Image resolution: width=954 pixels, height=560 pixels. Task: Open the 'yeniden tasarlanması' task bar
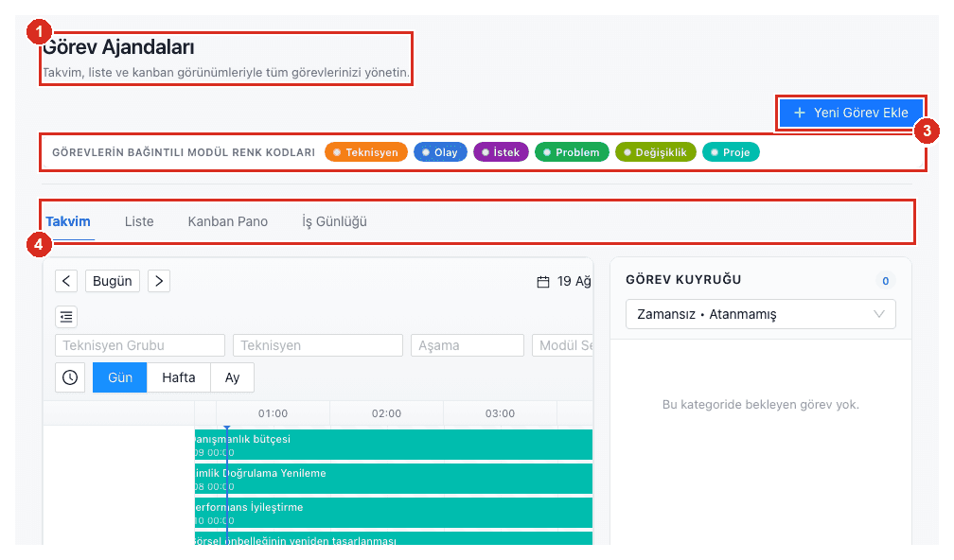click(x=394, y=539)
